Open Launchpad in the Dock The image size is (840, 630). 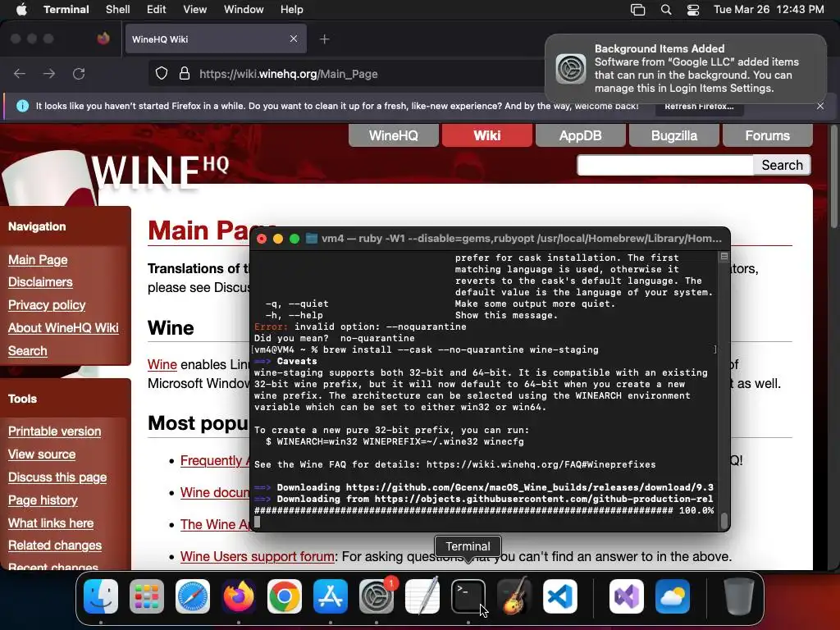(x=147, y=596)
